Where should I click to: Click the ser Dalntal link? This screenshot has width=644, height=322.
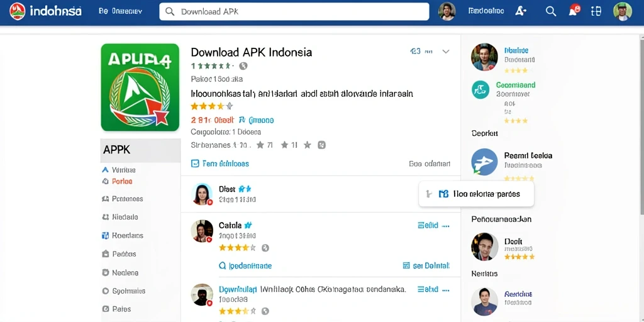tap(426, 266)
